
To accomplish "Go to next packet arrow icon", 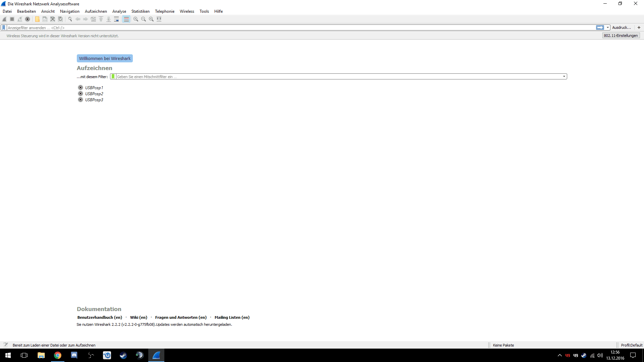I will (x=86, y=19).
